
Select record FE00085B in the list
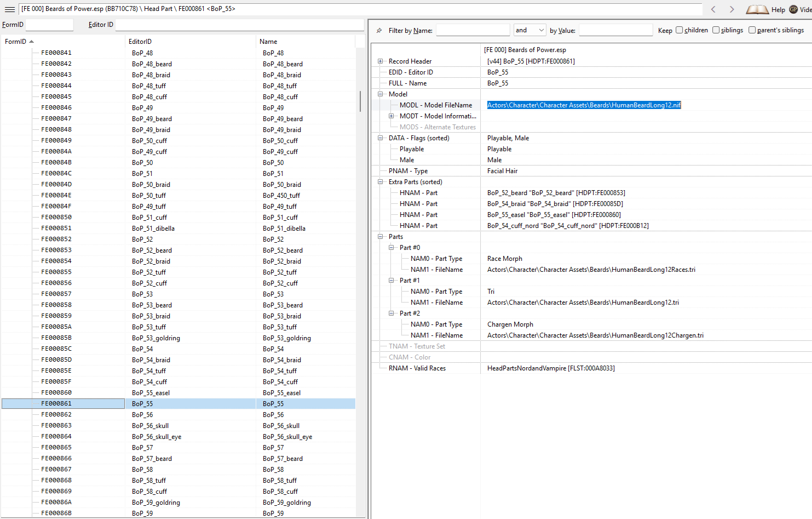pyautogui.click(x=178, y=338)
